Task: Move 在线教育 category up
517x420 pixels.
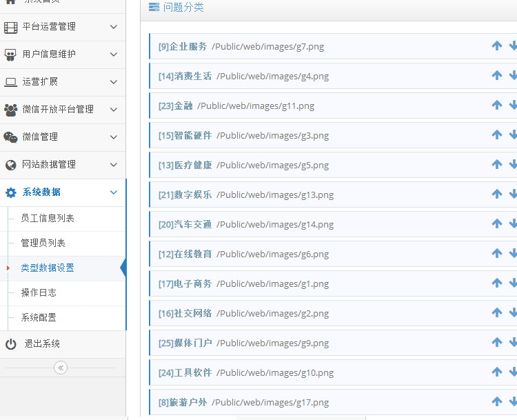Action: click(496, 254)
